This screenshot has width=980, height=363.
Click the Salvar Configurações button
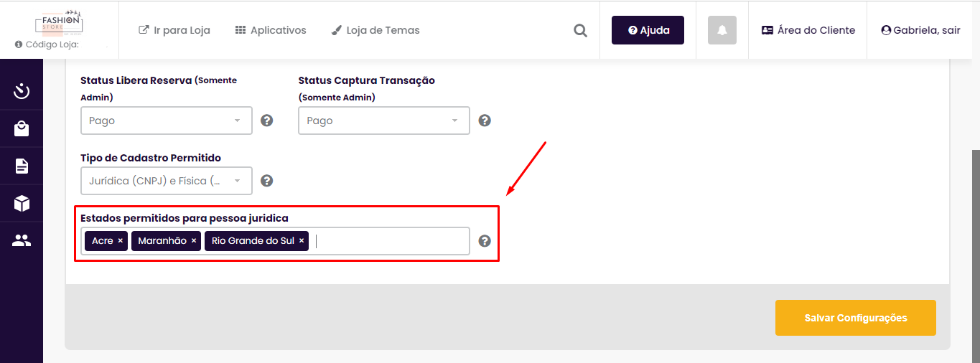tap(856, 318)
